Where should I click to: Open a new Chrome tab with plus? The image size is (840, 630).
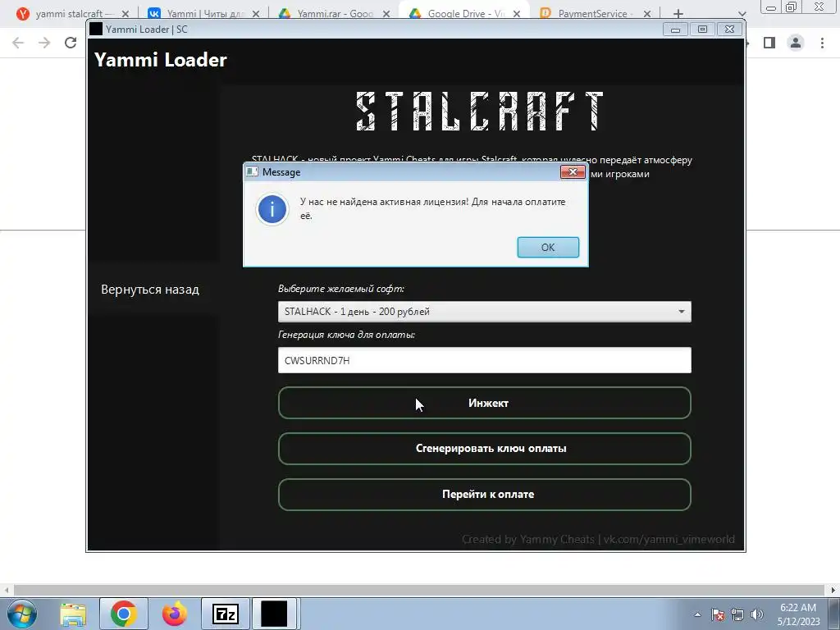(x=678, y=14)
